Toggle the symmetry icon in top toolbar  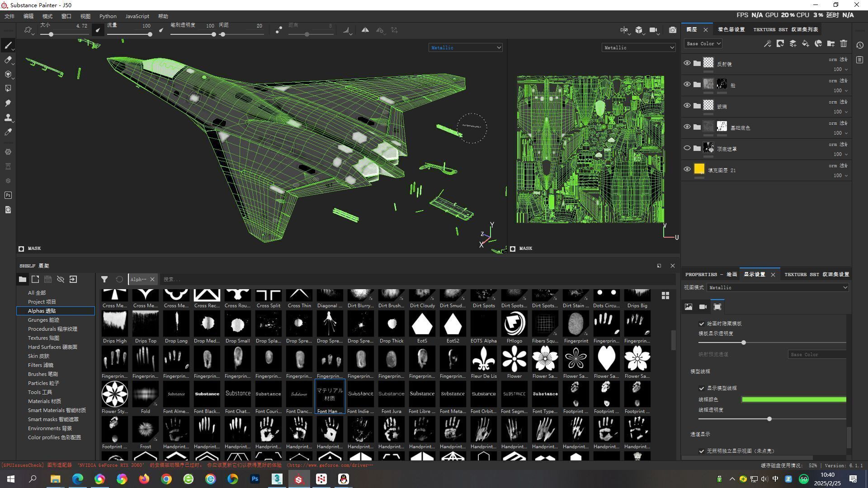(x=365, y=30)
